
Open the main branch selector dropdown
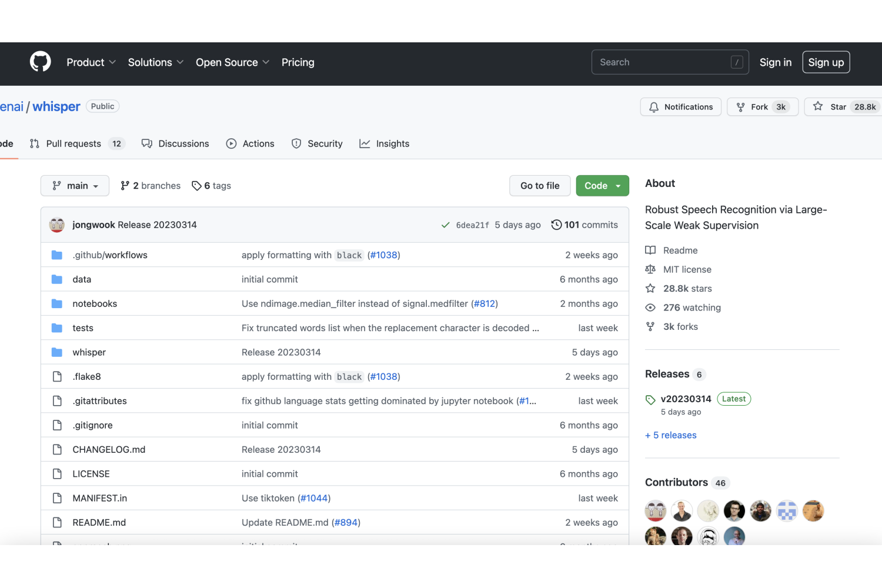pos(75,186)
